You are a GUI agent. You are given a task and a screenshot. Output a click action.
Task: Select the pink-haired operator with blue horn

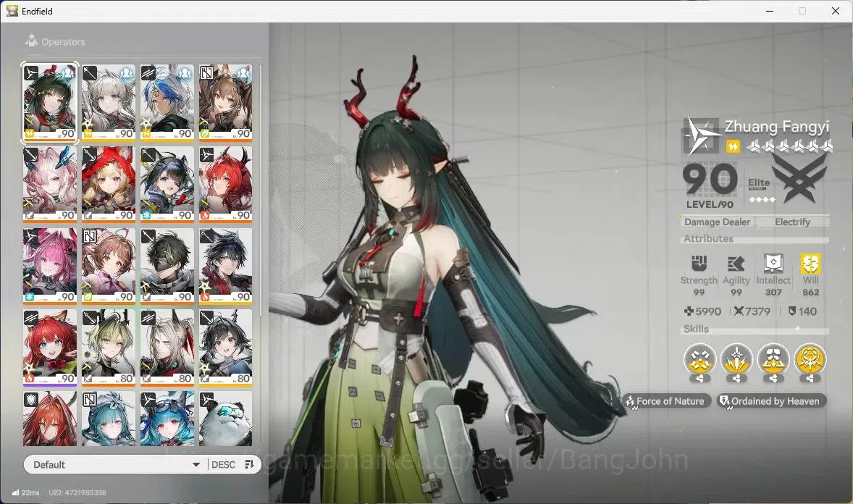point(50,184)
